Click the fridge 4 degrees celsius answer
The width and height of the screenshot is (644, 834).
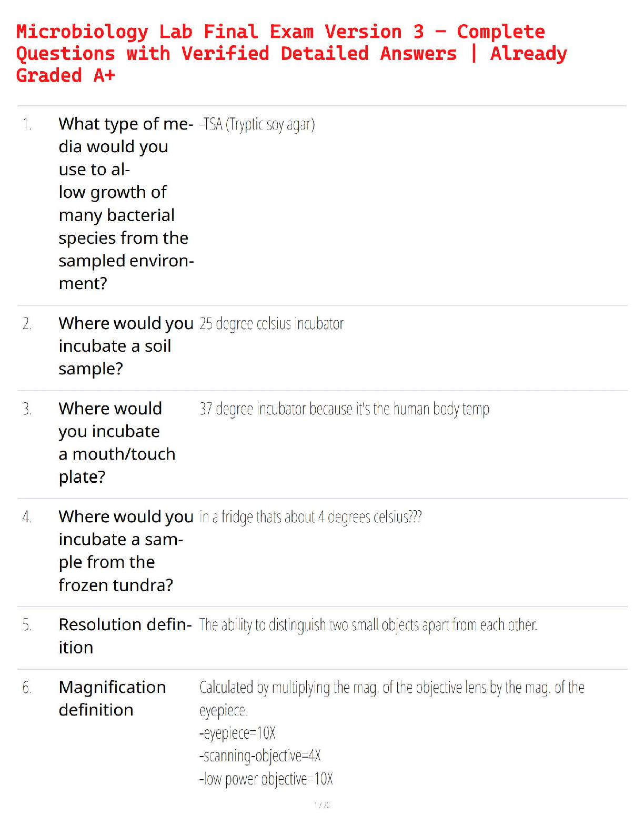tap(310, 517)
